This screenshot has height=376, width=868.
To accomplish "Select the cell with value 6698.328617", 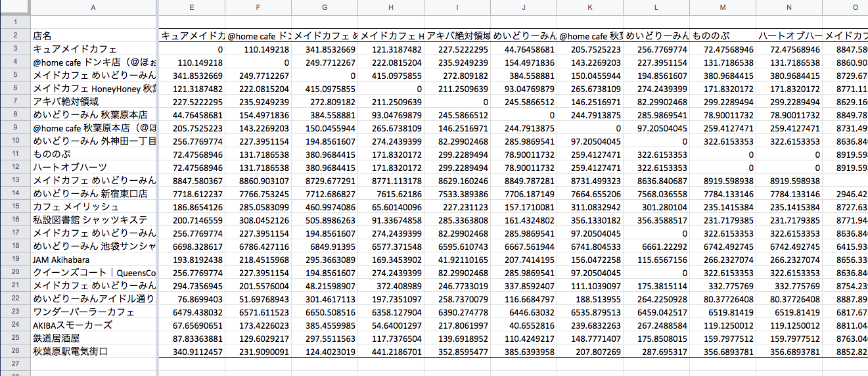I will 191,246.
